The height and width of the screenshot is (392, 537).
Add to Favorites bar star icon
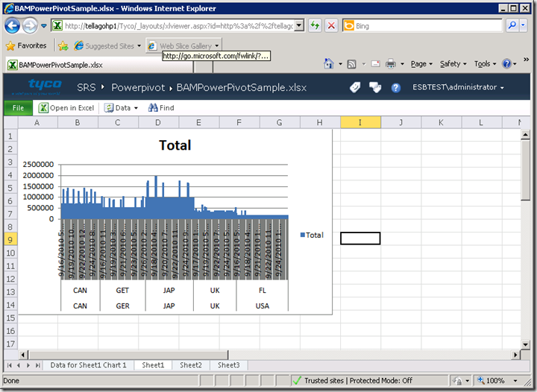(63, 46)
